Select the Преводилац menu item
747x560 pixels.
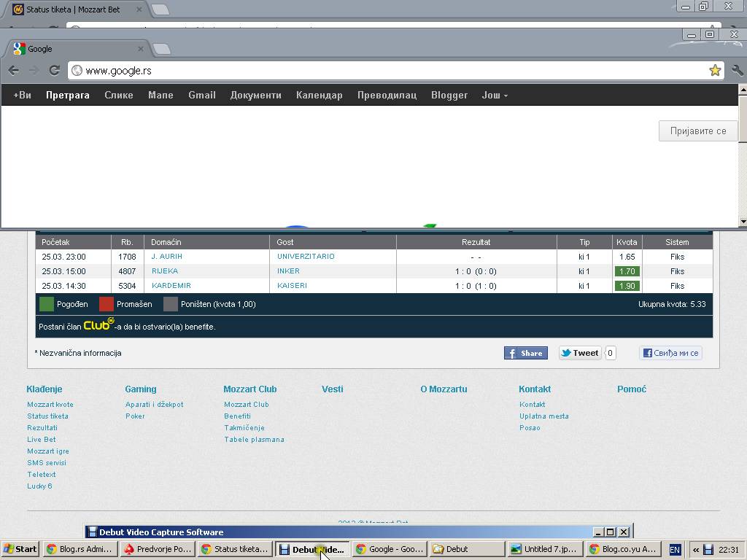(387, 96)
